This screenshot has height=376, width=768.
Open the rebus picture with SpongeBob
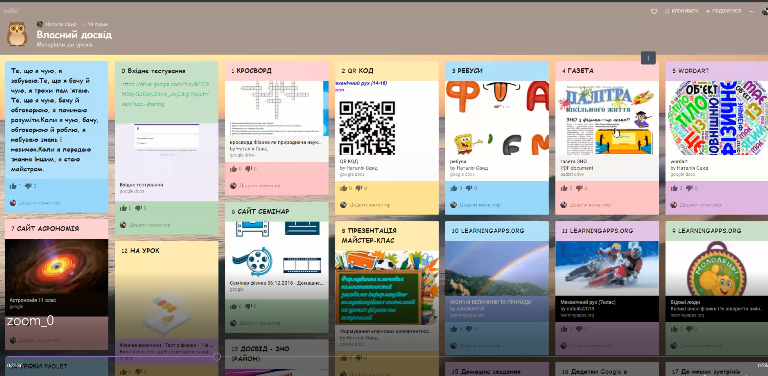click(497, 118)
